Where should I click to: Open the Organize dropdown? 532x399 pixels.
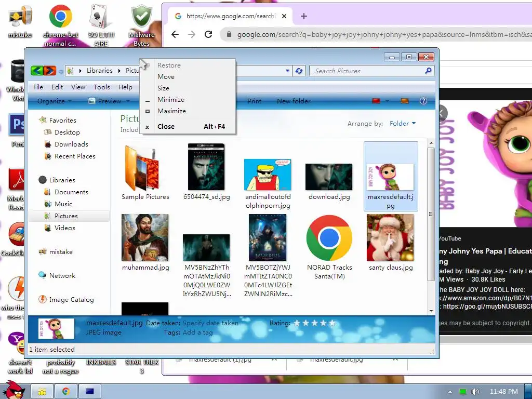click(54, 101)
